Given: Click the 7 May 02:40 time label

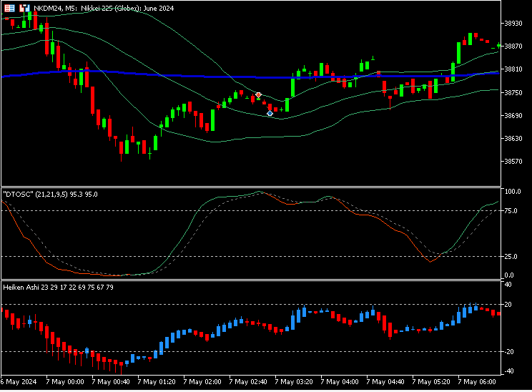Looking at the screenshot, I should 248,381.
